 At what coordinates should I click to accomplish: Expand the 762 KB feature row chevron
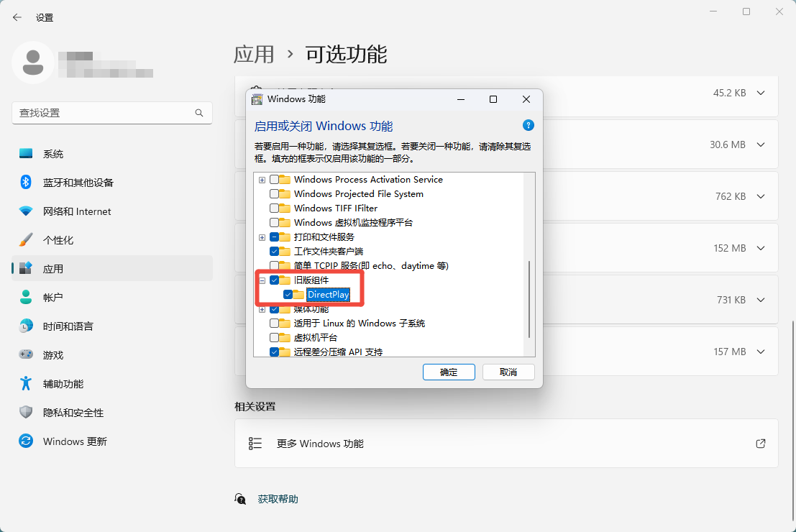[761, 196]
